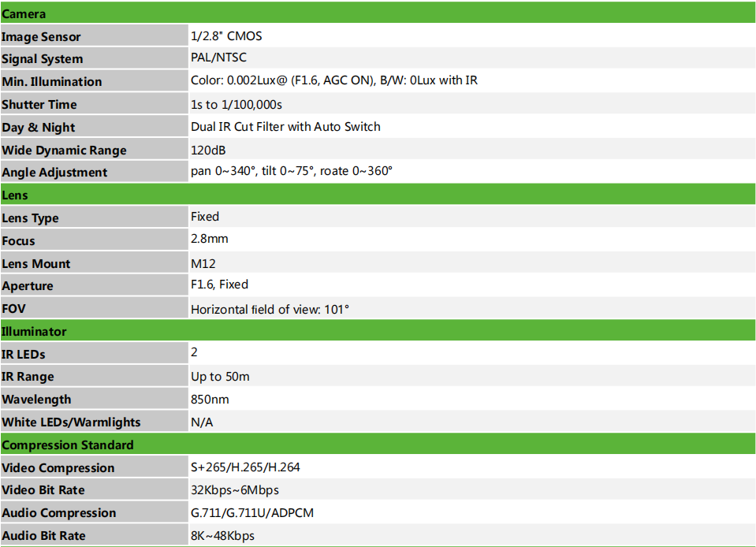Select the Min. Illumination row label

click(95, 81)
